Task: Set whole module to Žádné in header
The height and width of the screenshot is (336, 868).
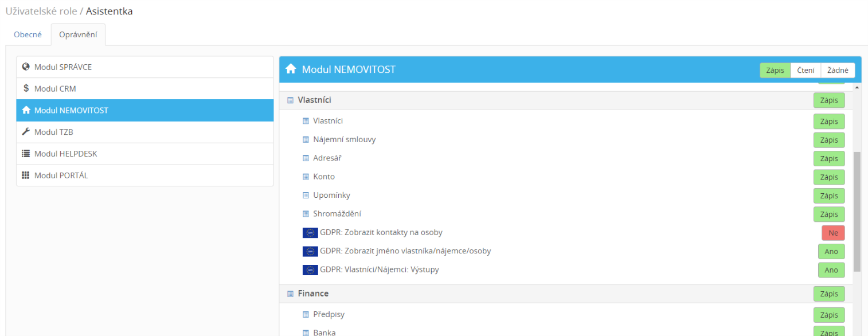Action: (x=838, y=70)
